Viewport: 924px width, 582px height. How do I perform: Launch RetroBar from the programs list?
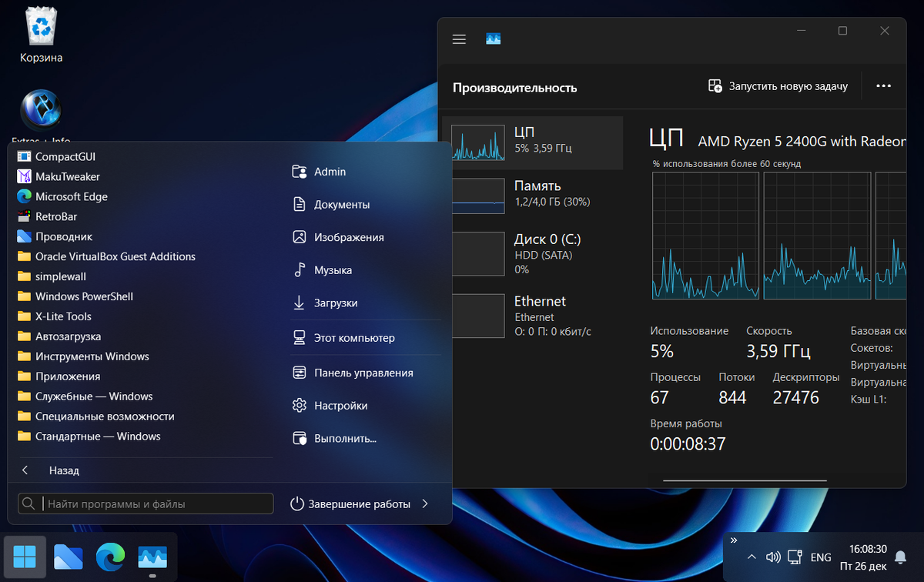pos(46,216)
